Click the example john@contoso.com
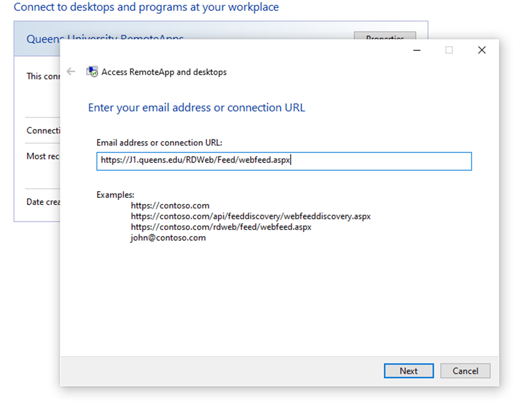The width and height of the screenshot is (532, 404). point(168,238)
